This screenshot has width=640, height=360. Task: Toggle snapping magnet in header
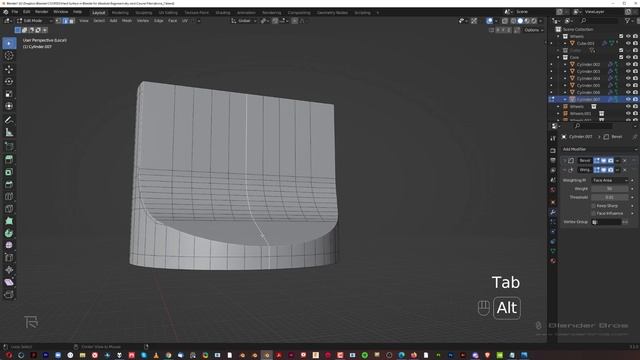point(275,20)
